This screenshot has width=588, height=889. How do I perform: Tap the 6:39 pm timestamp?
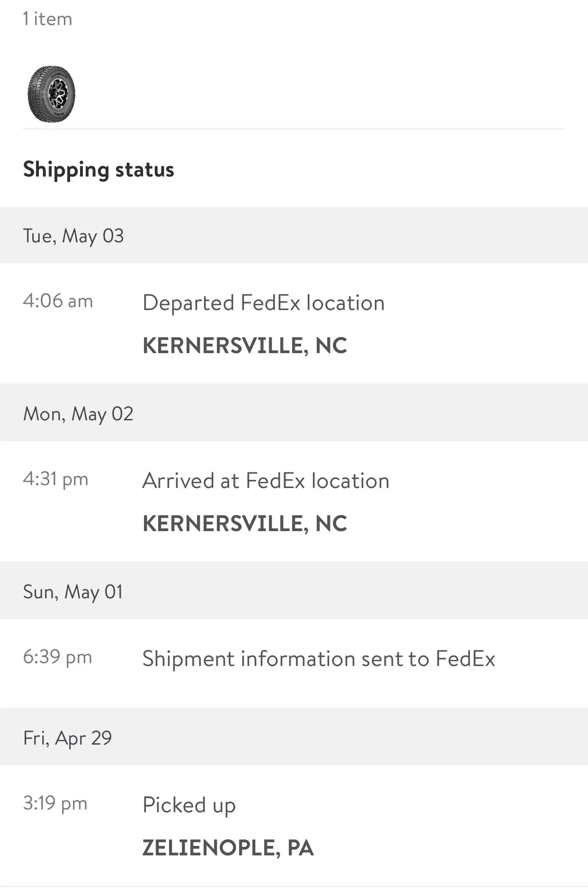click(57, 657)
